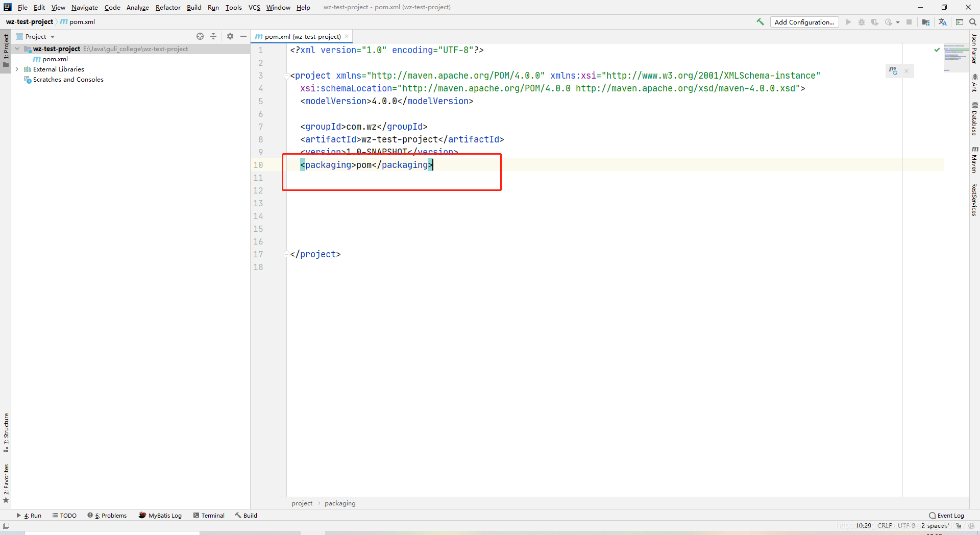
Task: Open the Run tool window button
Action: coord(29,516)
